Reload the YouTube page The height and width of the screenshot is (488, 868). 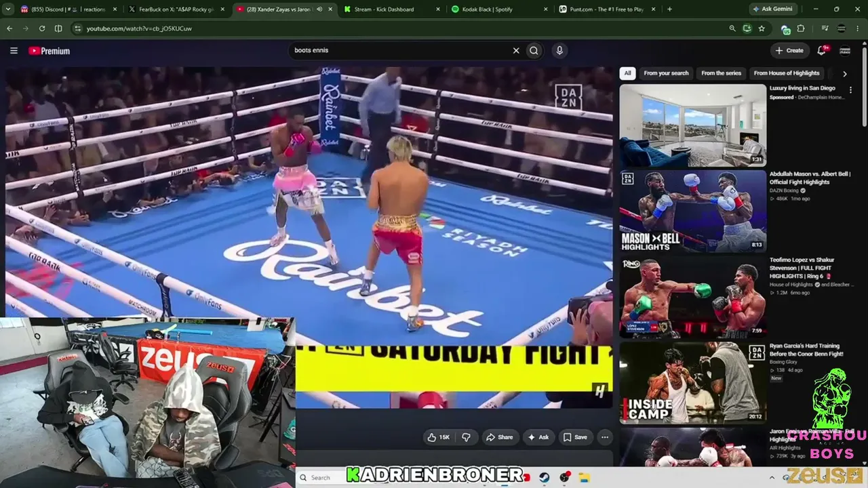coord(42,28)
